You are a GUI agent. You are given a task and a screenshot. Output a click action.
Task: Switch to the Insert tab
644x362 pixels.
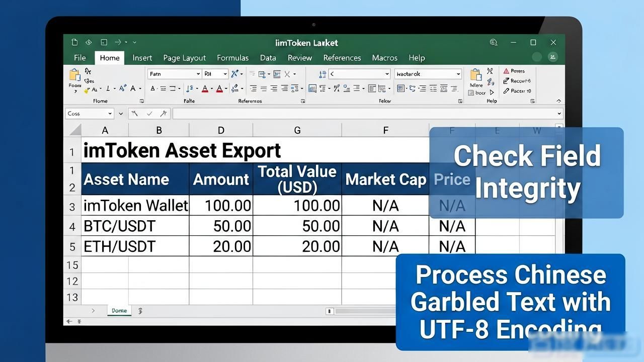coord(142,58)
